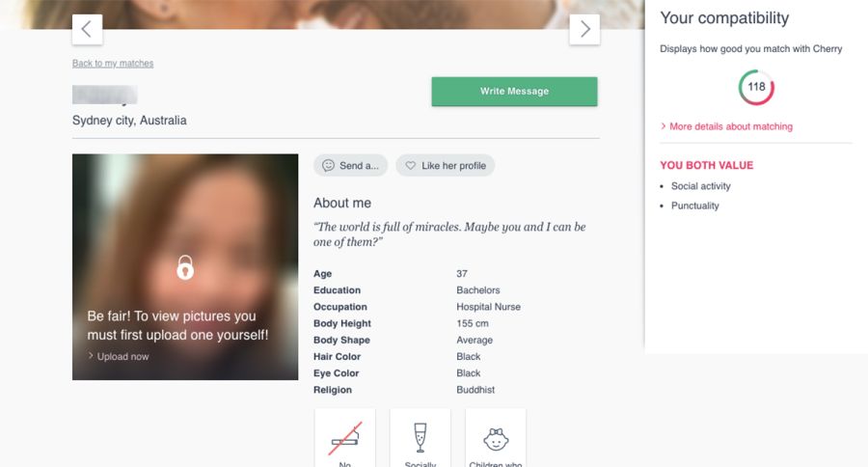Screen dimensions: 868x467
Task: Click the smiley icon in Send button
Action: pyautogui.click(x=328, y=165)
